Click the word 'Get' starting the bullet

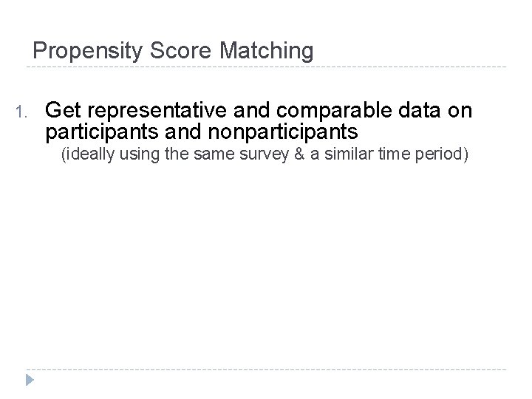(62, 112)
